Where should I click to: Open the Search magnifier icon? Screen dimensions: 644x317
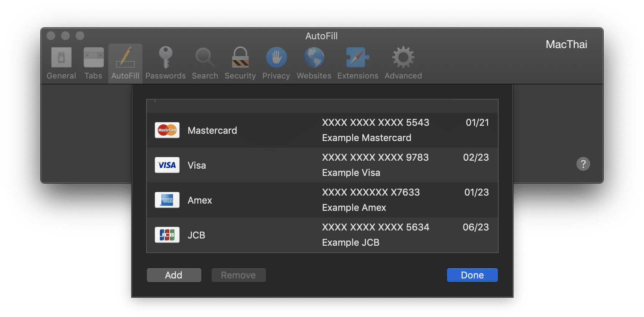205,57
